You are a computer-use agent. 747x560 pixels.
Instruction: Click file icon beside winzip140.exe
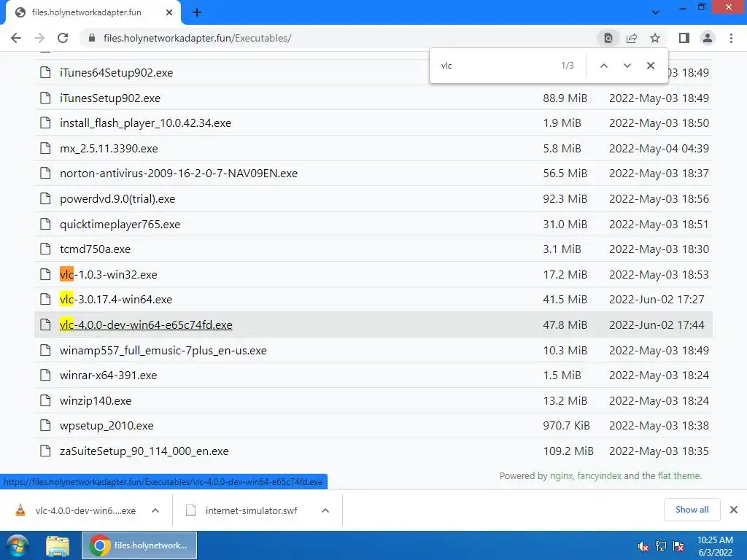coord(45,400)
